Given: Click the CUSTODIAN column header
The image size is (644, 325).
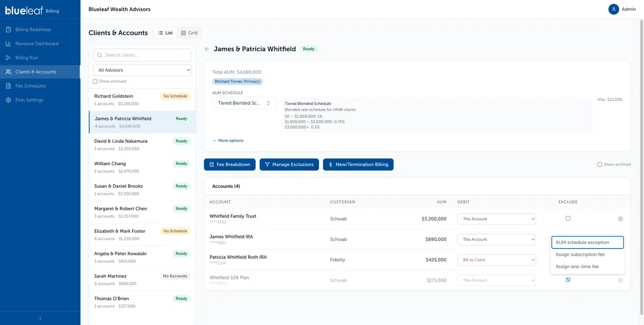Looking at the screenshot, I should tap(343, 202).
